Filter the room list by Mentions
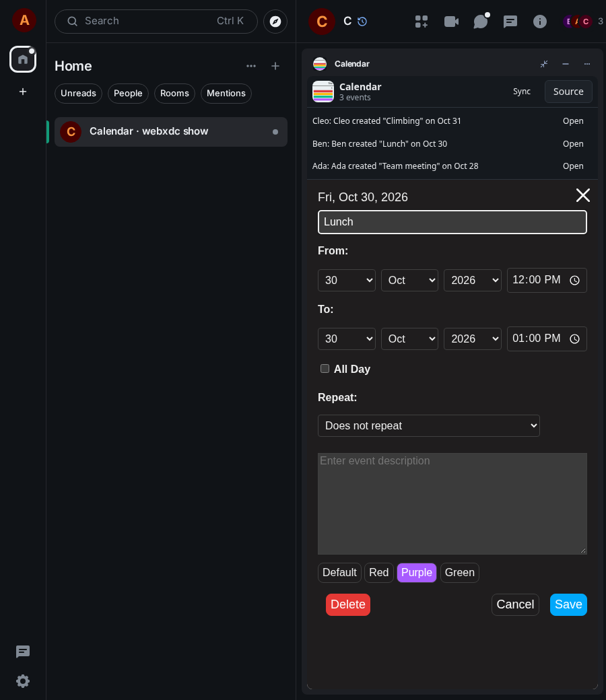Viewport: 606px width, 700px height. point(226,94)
